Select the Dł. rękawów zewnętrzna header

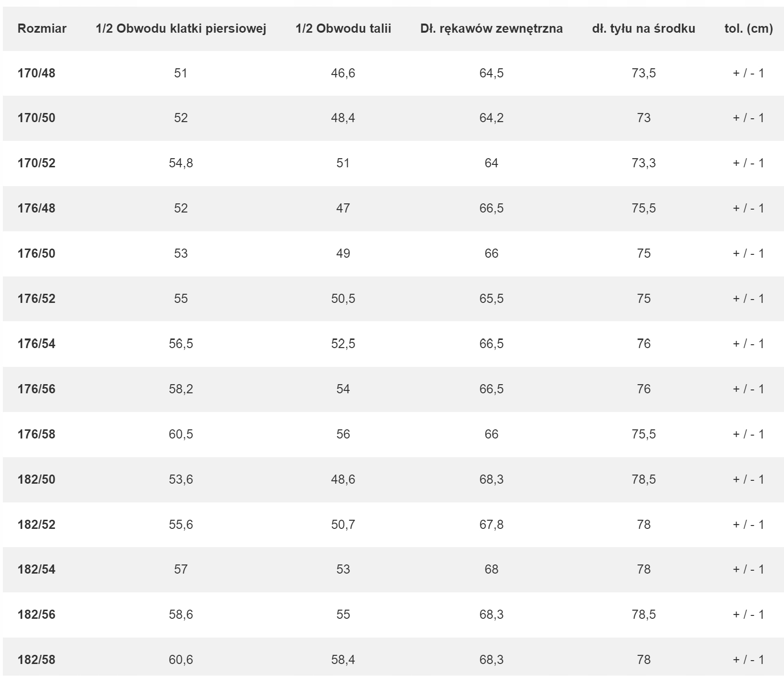[x=492, y=28]
